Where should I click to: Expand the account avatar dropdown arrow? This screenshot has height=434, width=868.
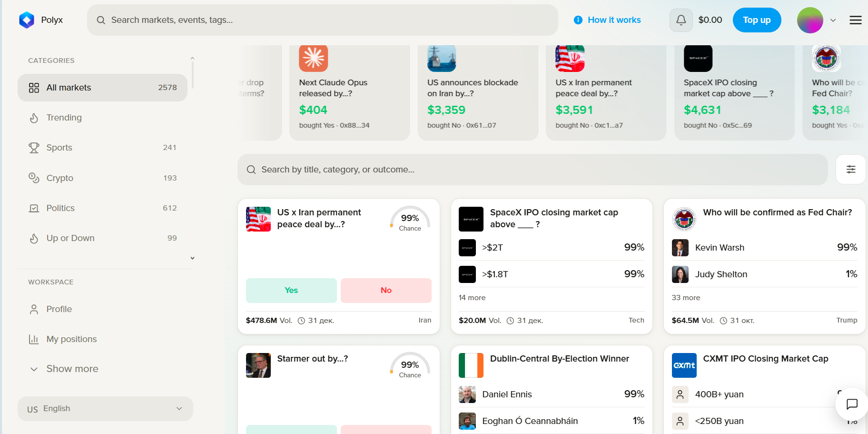pos(833,20)
